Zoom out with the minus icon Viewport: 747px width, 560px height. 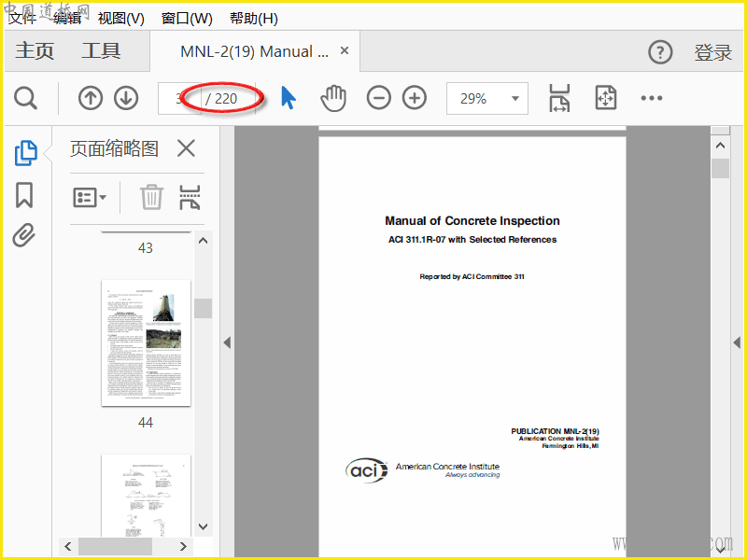click(x=378, y=98)
